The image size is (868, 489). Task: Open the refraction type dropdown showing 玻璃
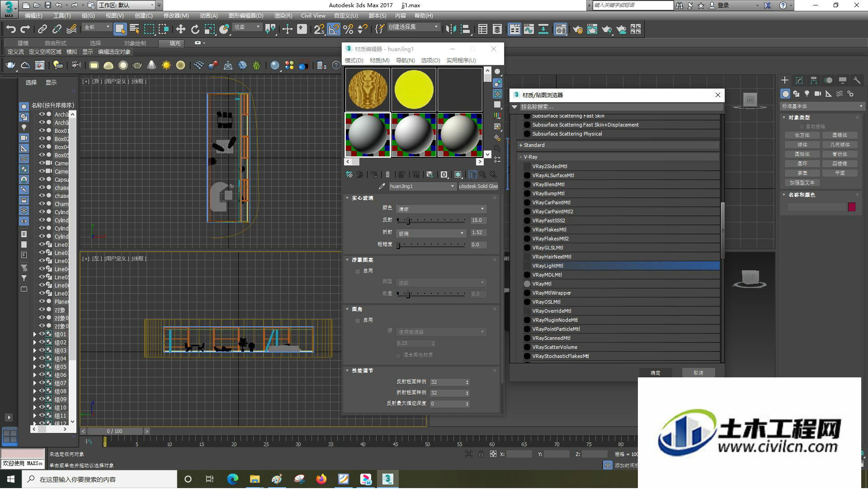pyautogui.click(x=431, y=233)
